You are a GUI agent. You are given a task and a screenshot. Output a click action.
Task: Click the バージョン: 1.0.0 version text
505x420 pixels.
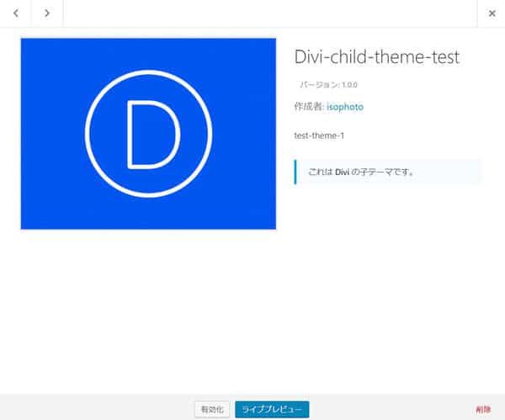pyautogui.click(x=328, y=85)
